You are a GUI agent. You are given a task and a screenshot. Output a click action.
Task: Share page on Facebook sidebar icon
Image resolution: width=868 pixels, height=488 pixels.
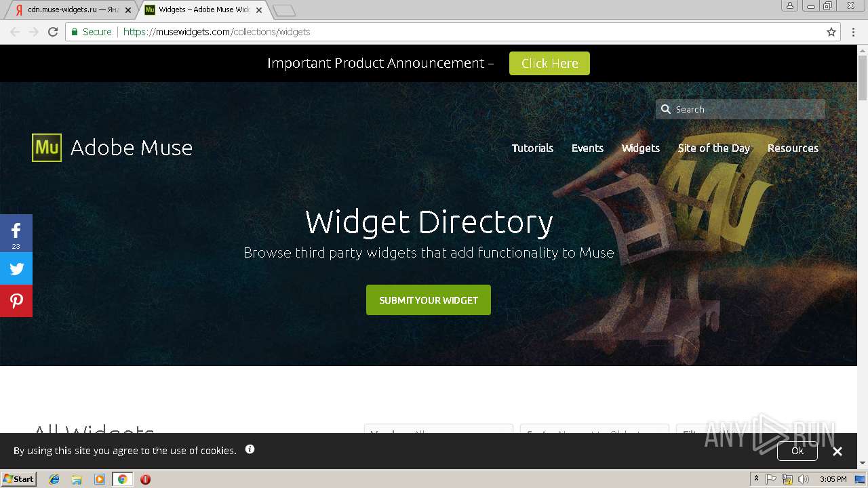coord(16,233)
